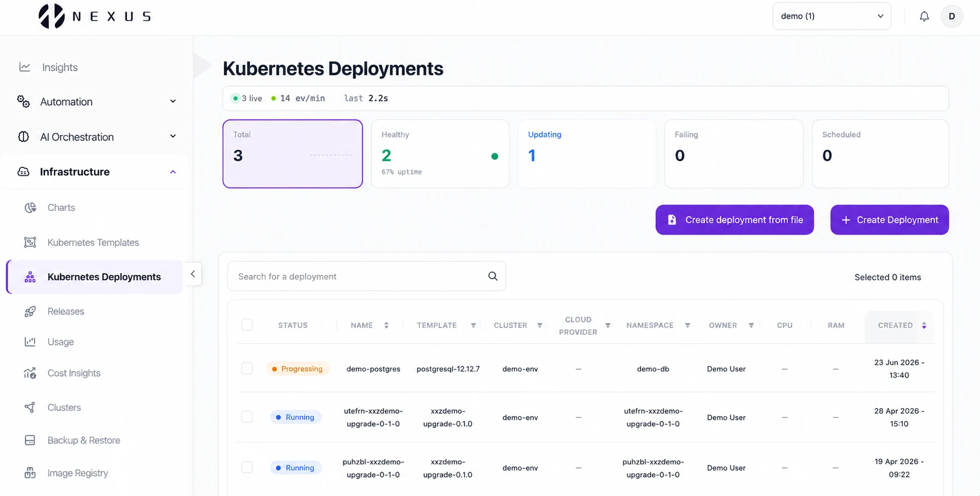Open the demo (1) workspace dropdown
Image resolution: width=980 pixels, height=496 pixels.
[832, 16]
